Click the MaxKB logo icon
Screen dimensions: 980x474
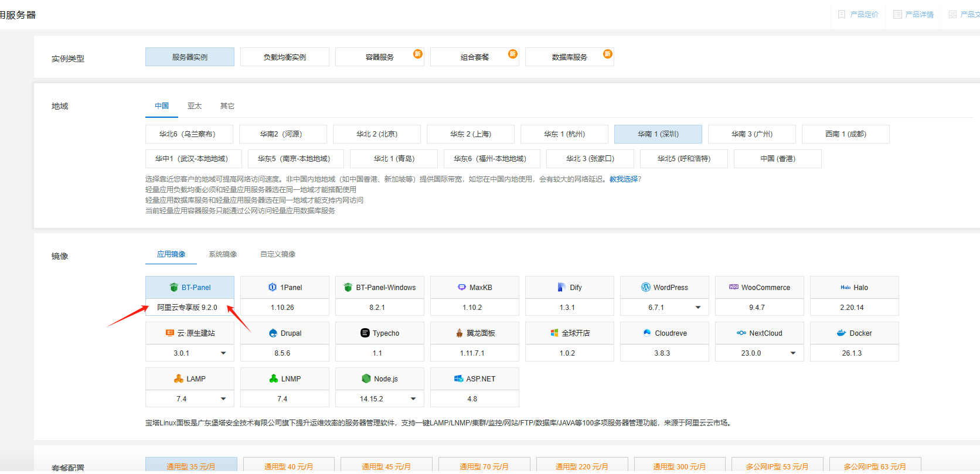tap(462, 288)
